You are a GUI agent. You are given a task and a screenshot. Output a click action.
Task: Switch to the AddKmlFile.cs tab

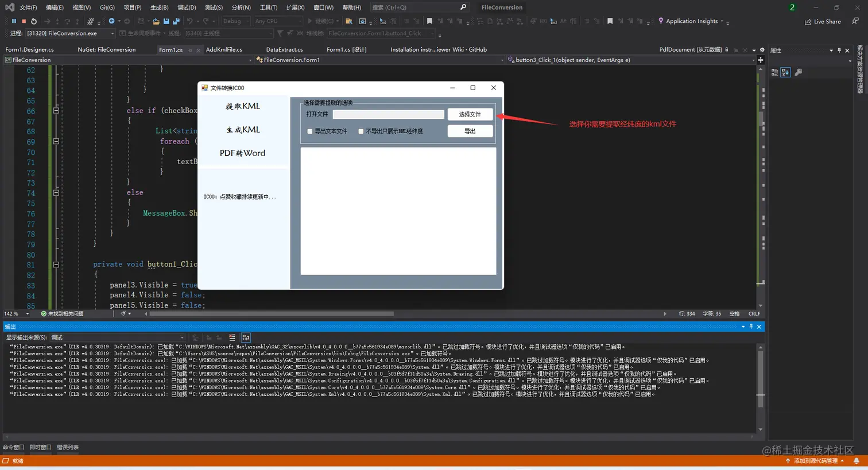tap(224, 50)
